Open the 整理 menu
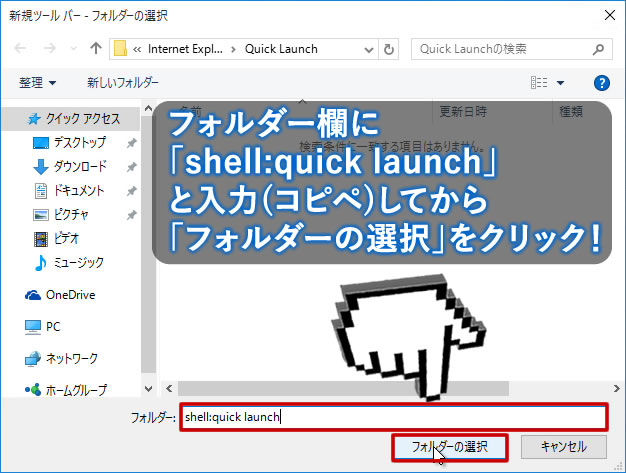Screen dimensions: 626x473 click(x=37, y=83)
